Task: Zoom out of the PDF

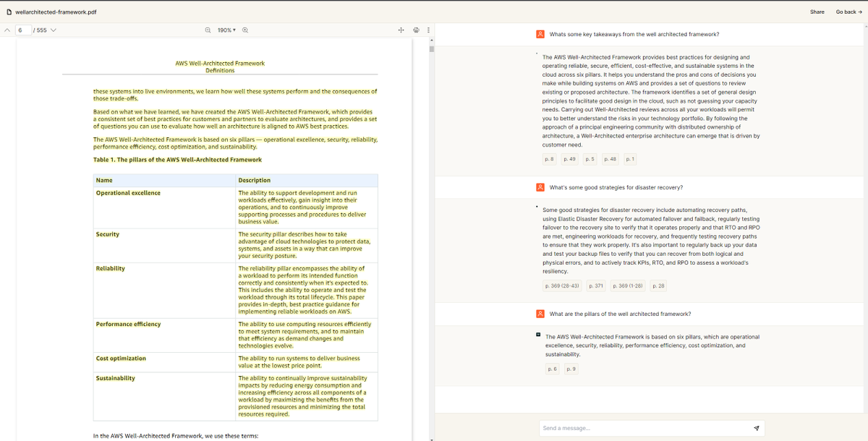Action: 208,30
